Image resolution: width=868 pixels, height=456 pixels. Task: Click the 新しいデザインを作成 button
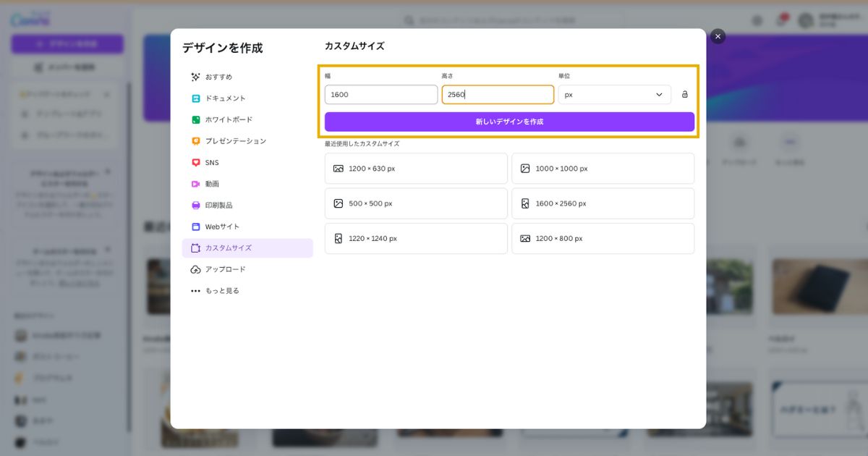point(511,122)
